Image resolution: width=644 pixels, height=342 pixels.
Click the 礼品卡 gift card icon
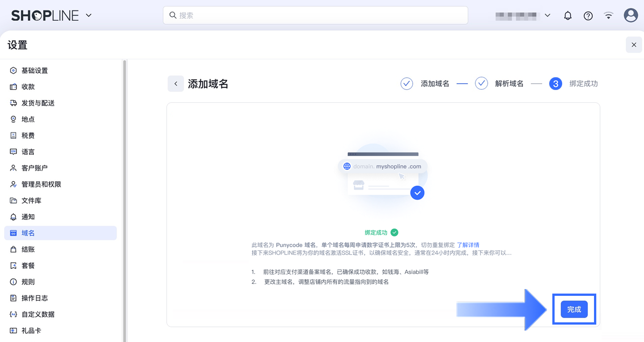(x=13, y=331)
